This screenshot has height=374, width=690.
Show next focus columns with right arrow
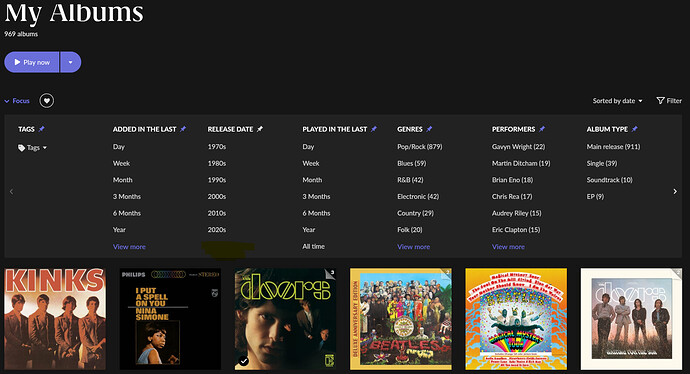pyautogui.click(x=675, y=191)
